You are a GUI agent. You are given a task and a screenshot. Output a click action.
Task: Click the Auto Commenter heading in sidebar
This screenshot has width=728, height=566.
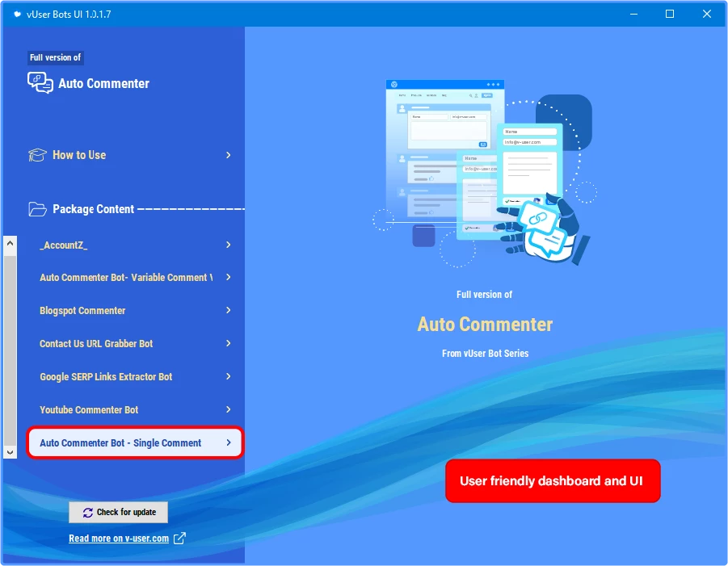point(103,83)
